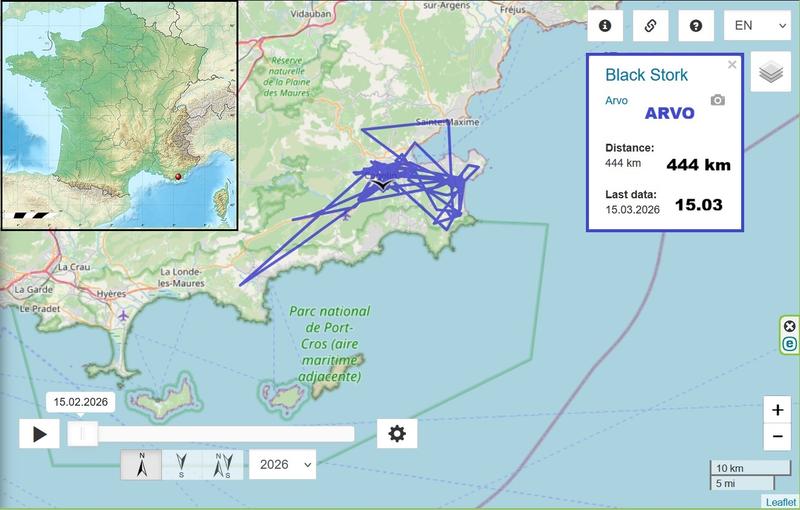Open the 2026 year dropdown

click(x=283, y=465)
